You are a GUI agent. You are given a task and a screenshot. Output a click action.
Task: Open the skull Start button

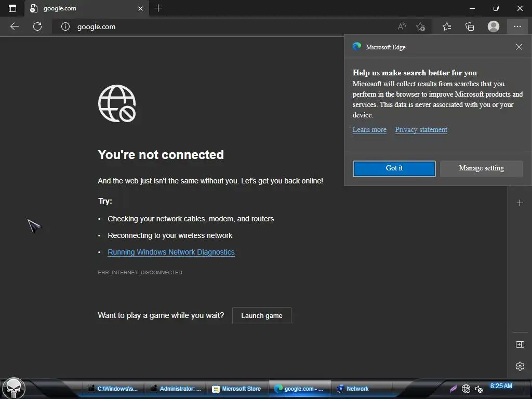(14, 388)
